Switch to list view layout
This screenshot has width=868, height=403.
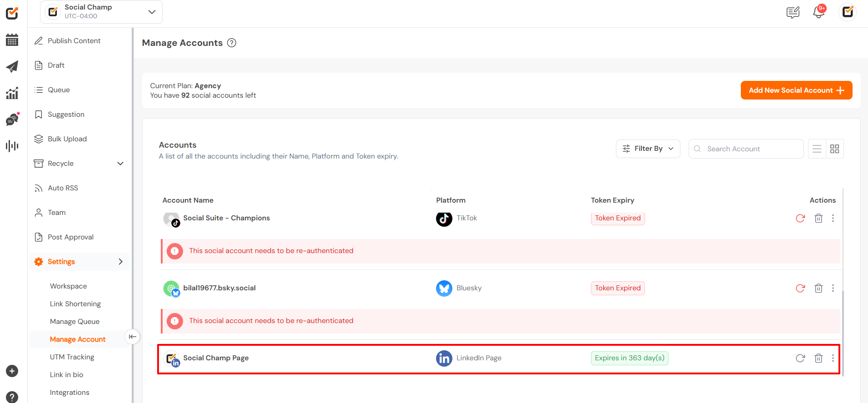point(817,149)
